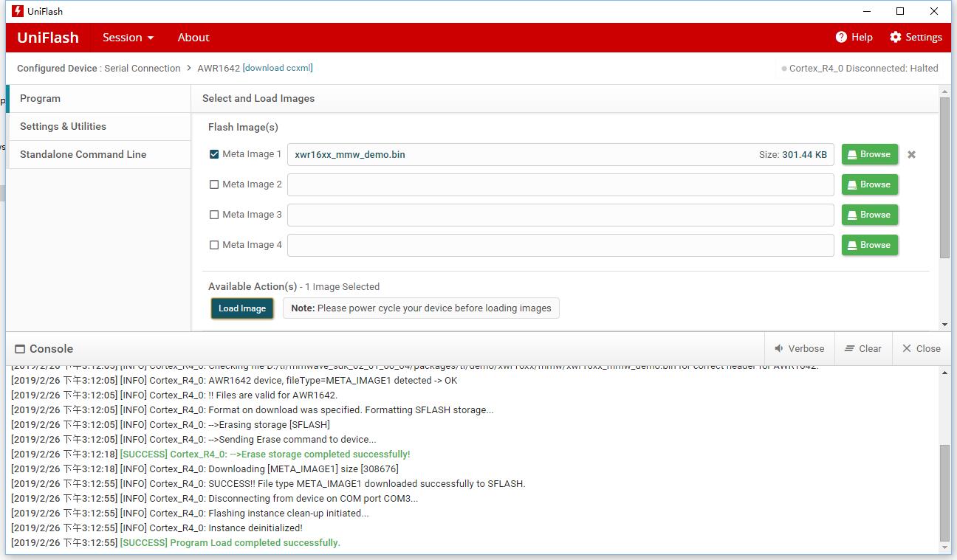The height and width of the screenshot is (560, 957).
Task: Select the Program tab in sidebar
Action: (x=99, y=98)
